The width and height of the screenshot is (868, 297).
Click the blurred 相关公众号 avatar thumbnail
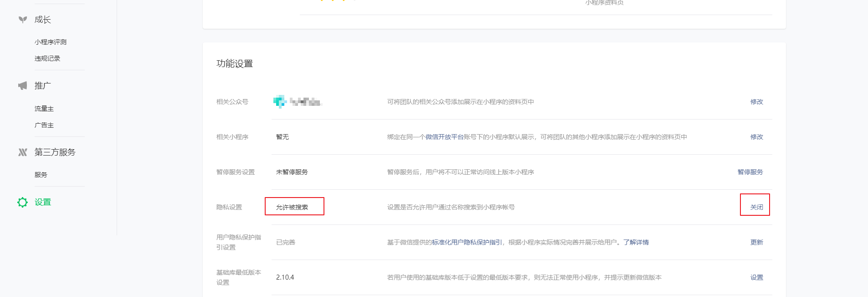click(x=279, y=102)
